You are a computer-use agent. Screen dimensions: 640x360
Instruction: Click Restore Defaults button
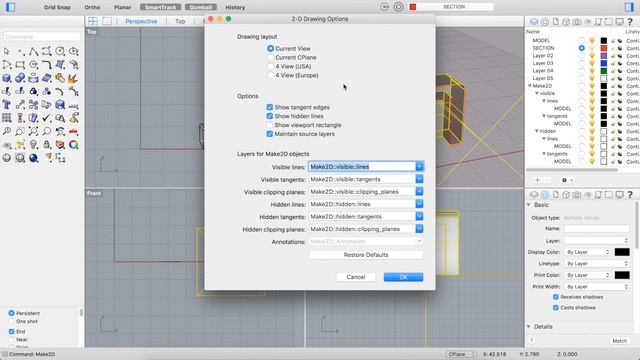click(x=366, y=255)
